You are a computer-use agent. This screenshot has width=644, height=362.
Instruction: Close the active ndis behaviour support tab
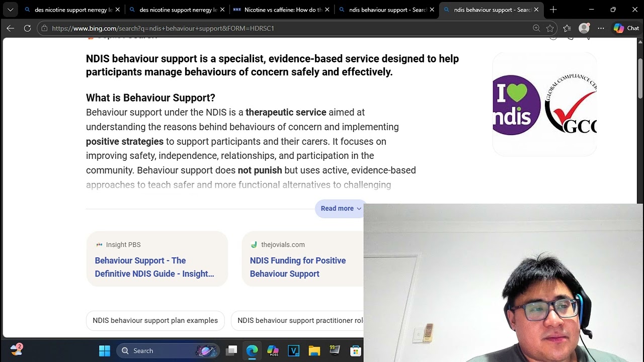pos(536,10)
